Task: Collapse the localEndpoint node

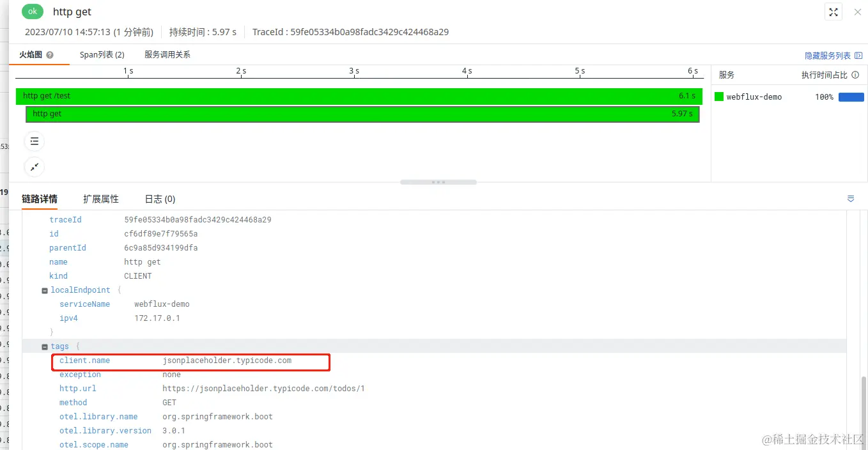Action: (x=44, y=290)
